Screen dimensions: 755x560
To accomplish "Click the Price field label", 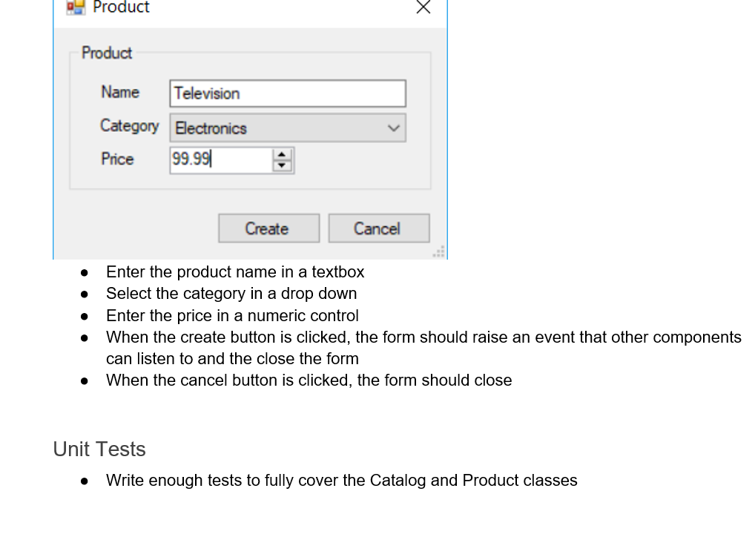I will (117, 159).
